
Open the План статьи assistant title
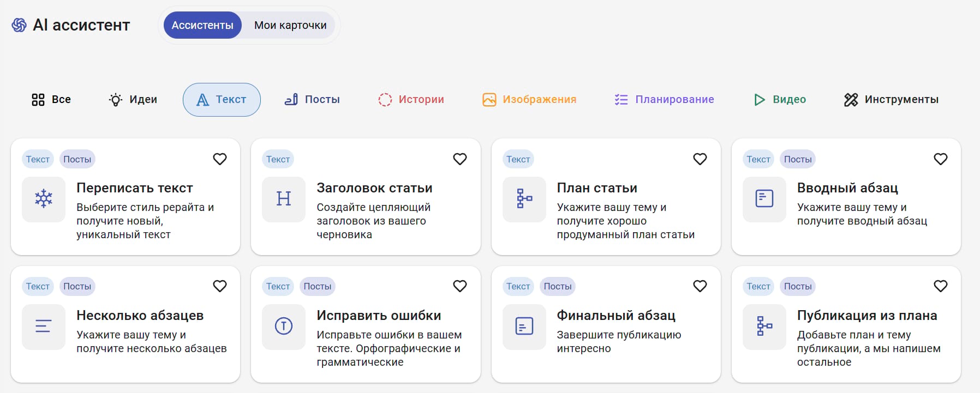pos(597,188)
